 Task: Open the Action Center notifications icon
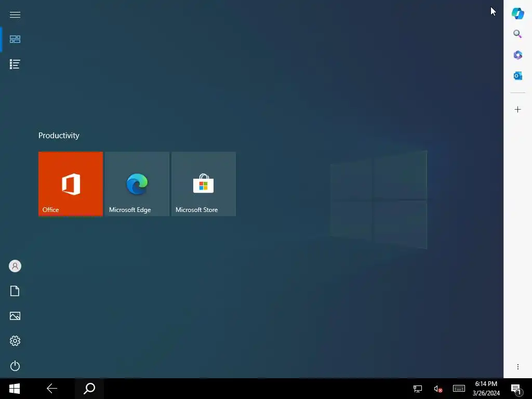pyautogui.click(x=516, y=390)
